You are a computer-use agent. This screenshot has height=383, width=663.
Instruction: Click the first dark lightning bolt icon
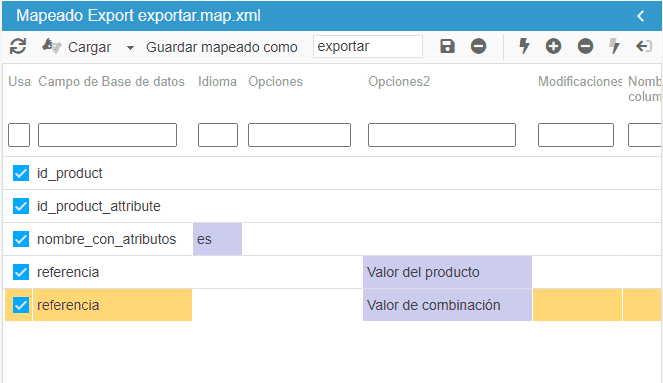pos(524,46)
